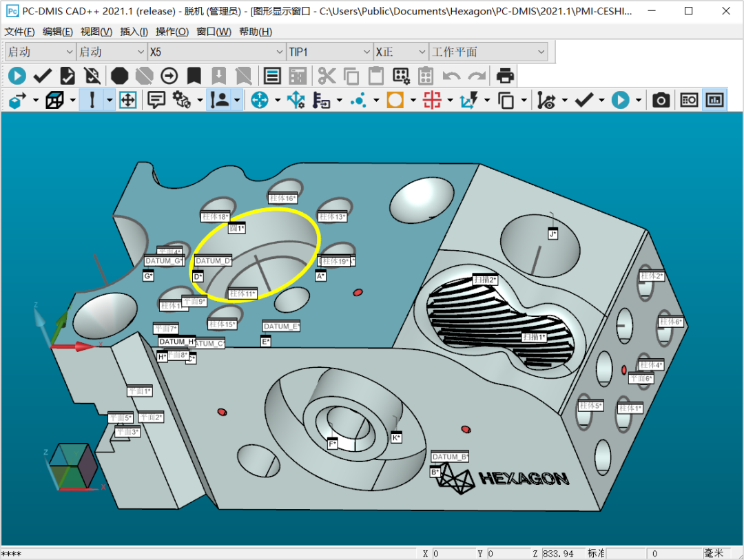Click the circled arrow jump icon
Screen dimensions: 744x560
(169, 76)
